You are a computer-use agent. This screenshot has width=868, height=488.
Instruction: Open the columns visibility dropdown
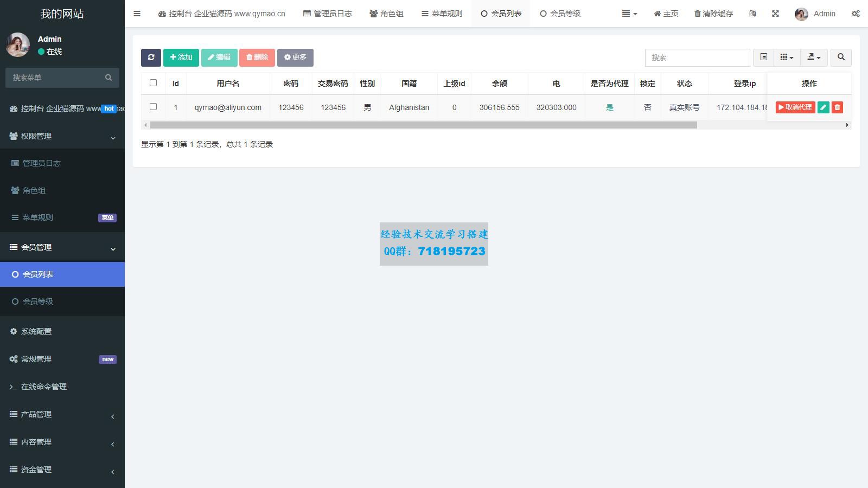tap(787, 57)
